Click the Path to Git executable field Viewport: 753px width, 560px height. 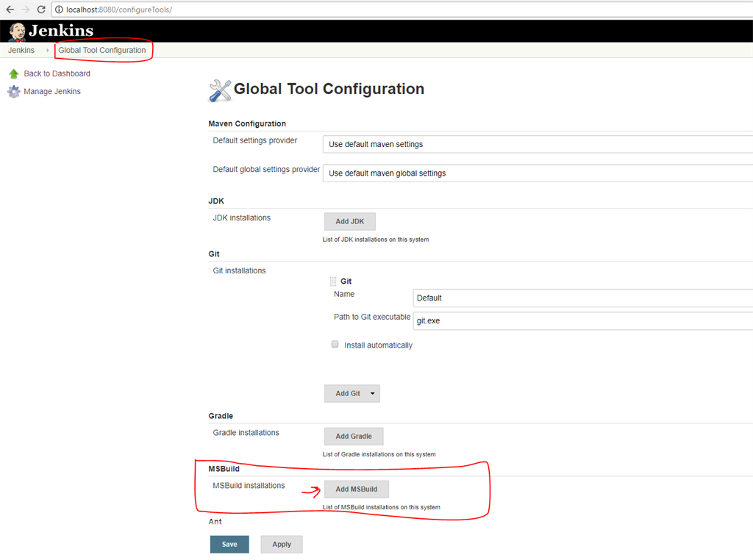point(583,321)
